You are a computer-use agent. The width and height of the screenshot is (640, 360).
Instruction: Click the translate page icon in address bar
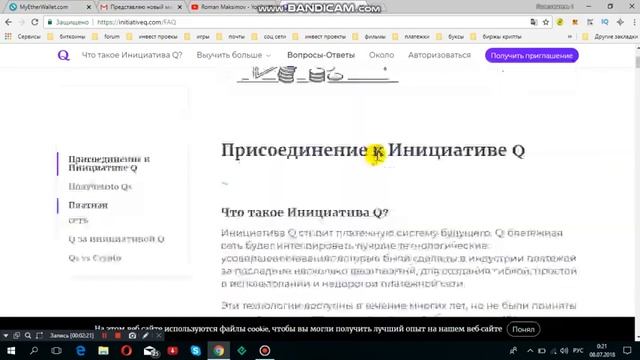533,22
